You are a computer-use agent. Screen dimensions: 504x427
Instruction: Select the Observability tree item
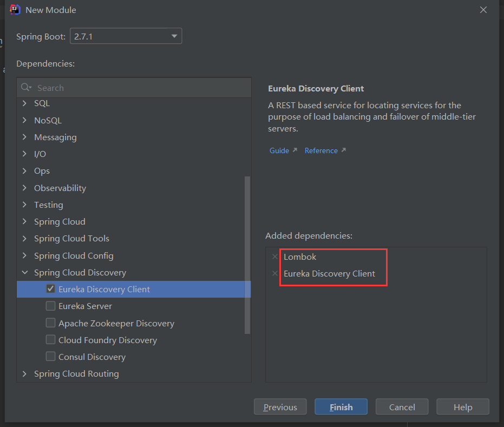60,188
